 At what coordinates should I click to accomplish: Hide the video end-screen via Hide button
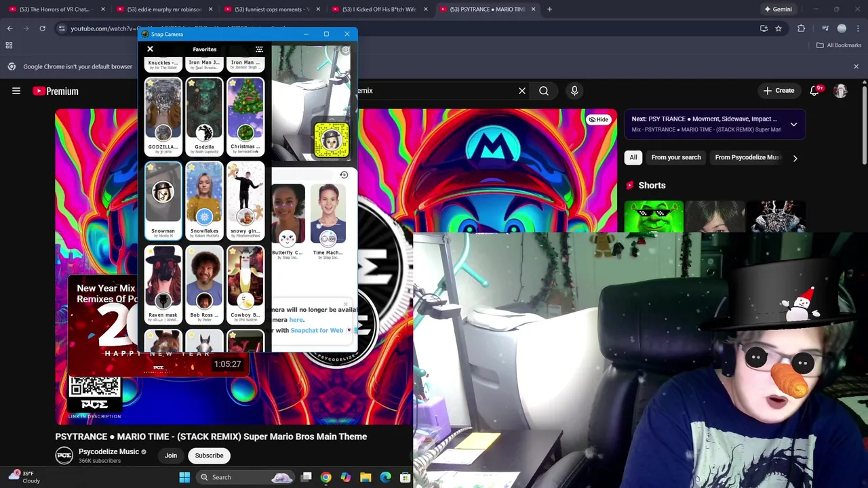(x=598, y=119)
